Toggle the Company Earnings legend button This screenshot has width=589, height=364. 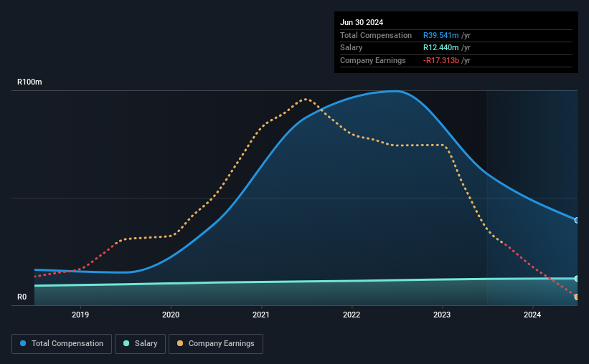[x=216, y=344]
